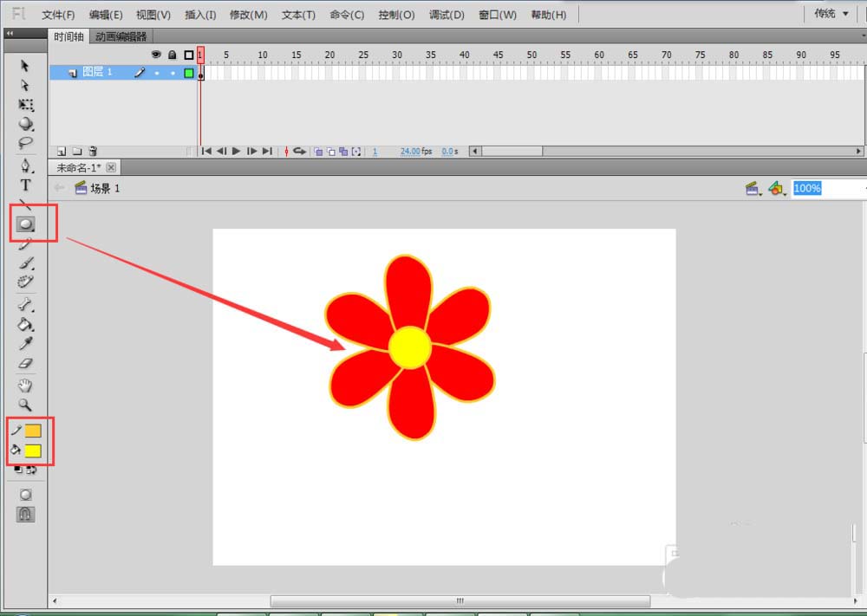Swap stroke and fill colors
Image resolution: width=867 pixels, height=616 pixels.
point(31,470)
